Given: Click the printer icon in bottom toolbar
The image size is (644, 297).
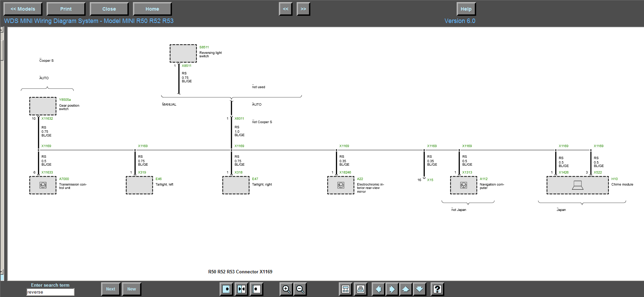Looking at the screenshot, I should [x=360, y=289].
